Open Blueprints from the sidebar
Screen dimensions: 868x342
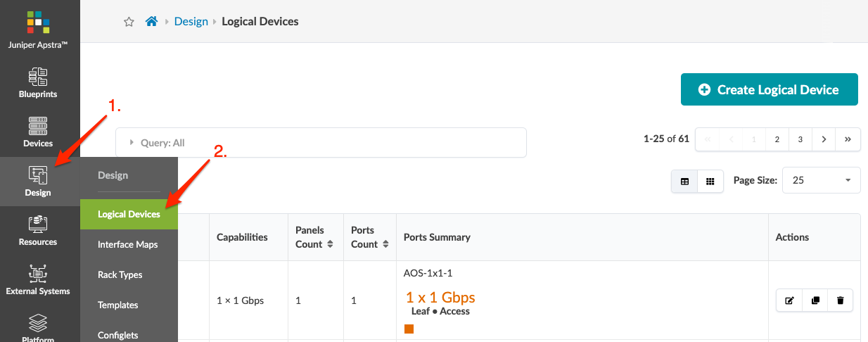(x=38, y=83)
